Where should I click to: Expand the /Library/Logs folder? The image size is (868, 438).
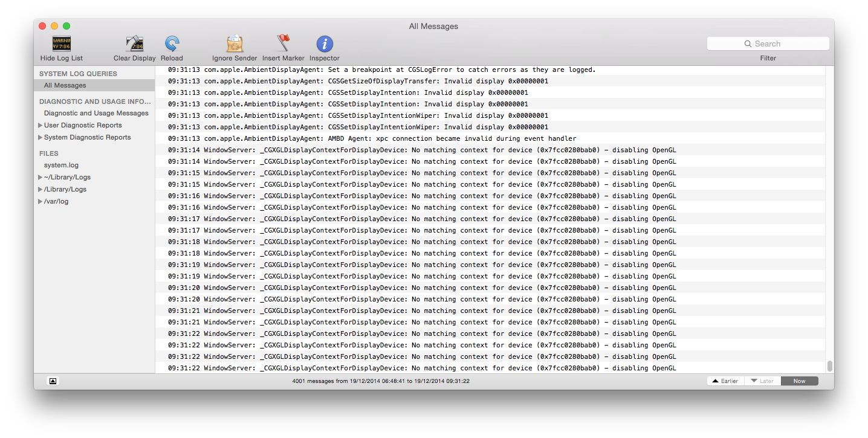tap(40, 189)
